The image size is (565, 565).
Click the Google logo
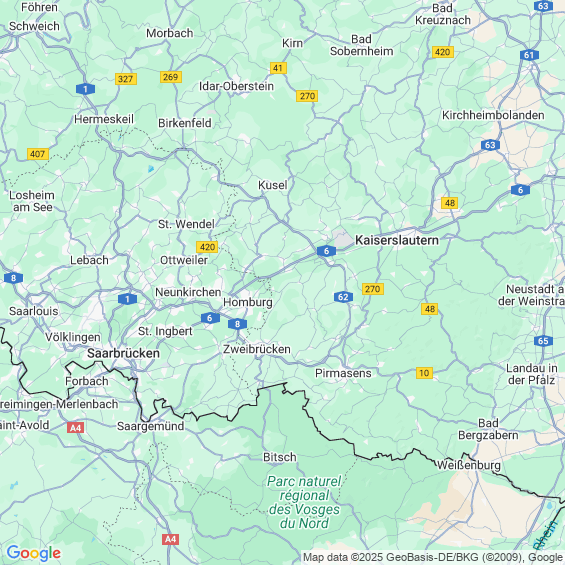click(34, 553)
